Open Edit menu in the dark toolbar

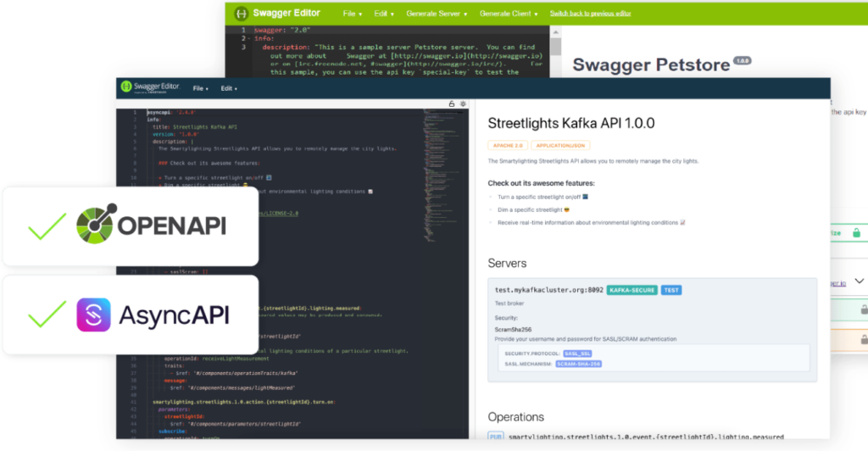[229, 88]
